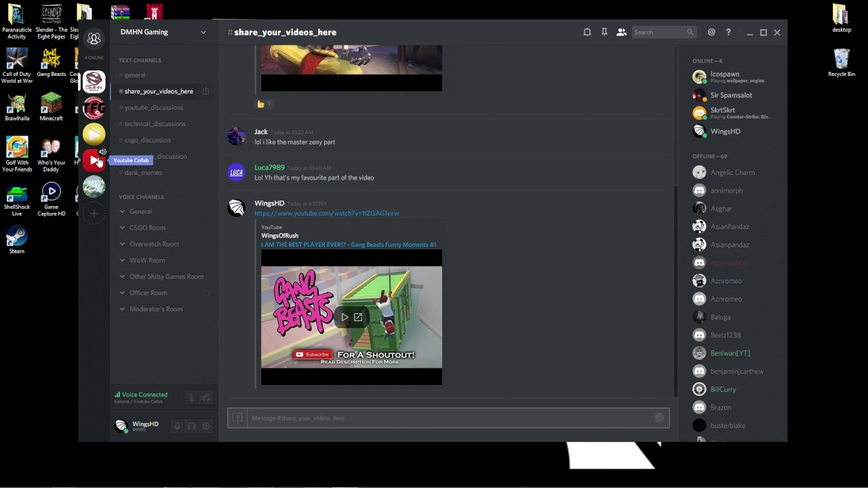Screen dimensions: 868x488
Task: Select the DMHN Gaming server icon
Action: click(94, 82)
